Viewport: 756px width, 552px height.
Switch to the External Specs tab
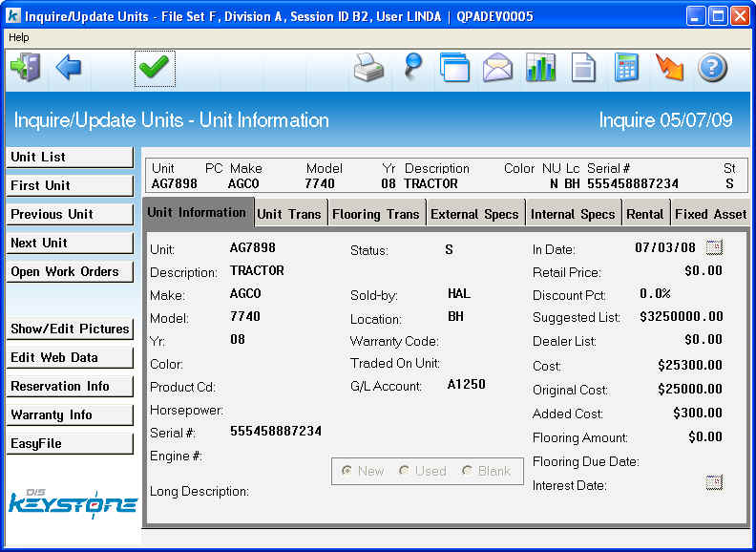pyautogui.click(x=474, y=214)
